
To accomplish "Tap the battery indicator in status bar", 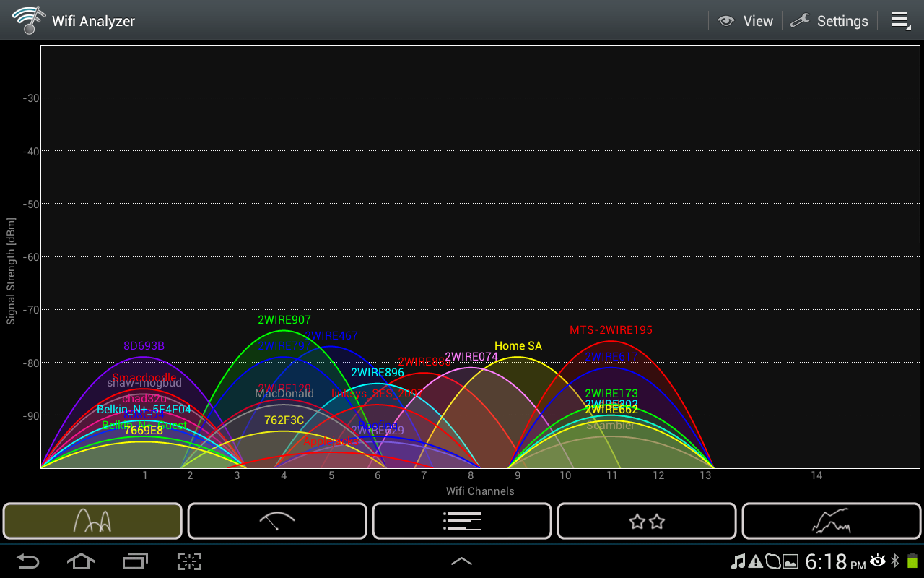I will click(x=912, y=561).
